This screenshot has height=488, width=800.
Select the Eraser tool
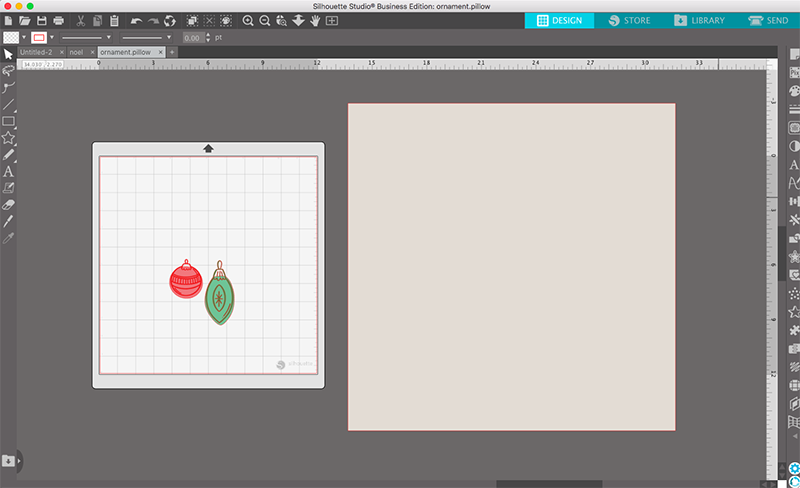coord(8,205)
